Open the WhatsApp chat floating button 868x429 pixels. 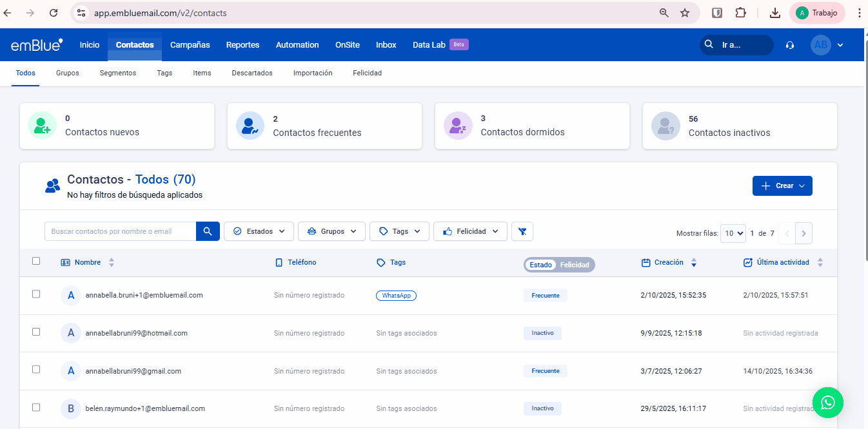[827, 403]
